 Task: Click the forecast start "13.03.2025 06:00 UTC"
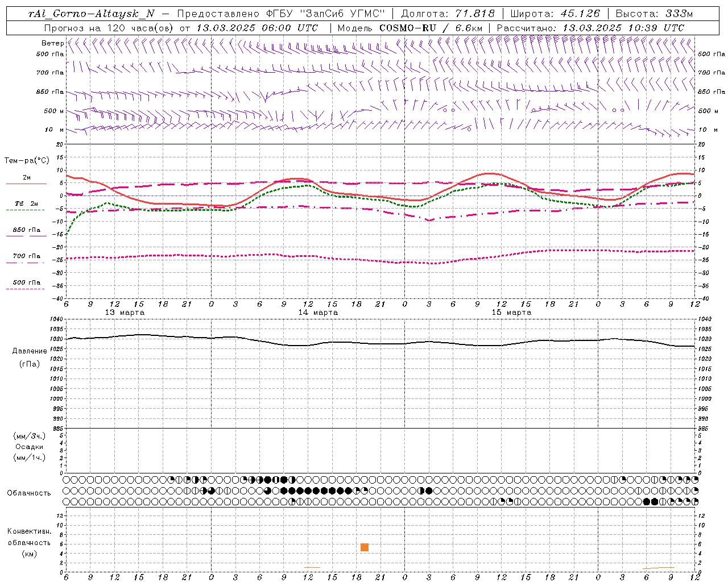pos(257,28)
